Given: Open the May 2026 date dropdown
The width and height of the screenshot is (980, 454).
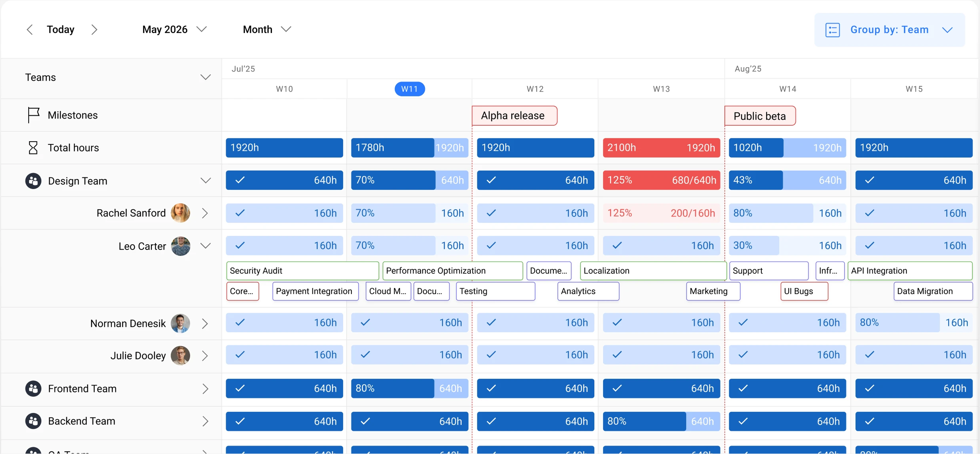Looking at the screenshot, I should [x=175, y=29].
